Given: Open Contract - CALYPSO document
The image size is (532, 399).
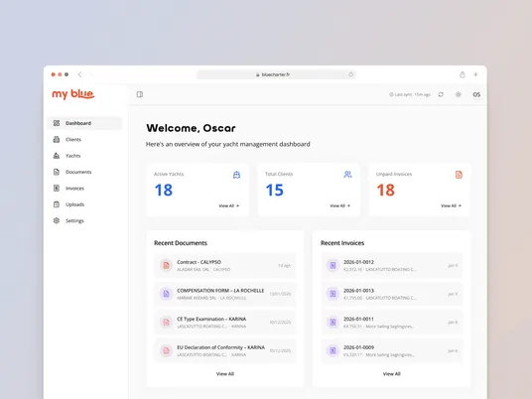Looking at the screenshot, I should point(225,265).
